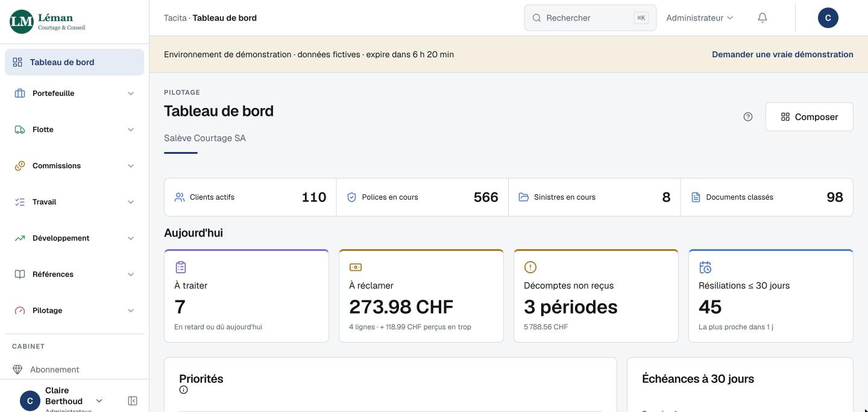This screenshot has width=868, height=412.
Task: Open the Administrateur role dropdown
Action: click(700, 18)
